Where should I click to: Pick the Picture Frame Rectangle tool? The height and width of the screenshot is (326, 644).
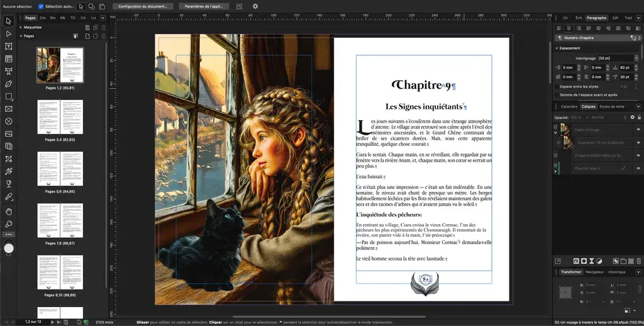(9, 109)
